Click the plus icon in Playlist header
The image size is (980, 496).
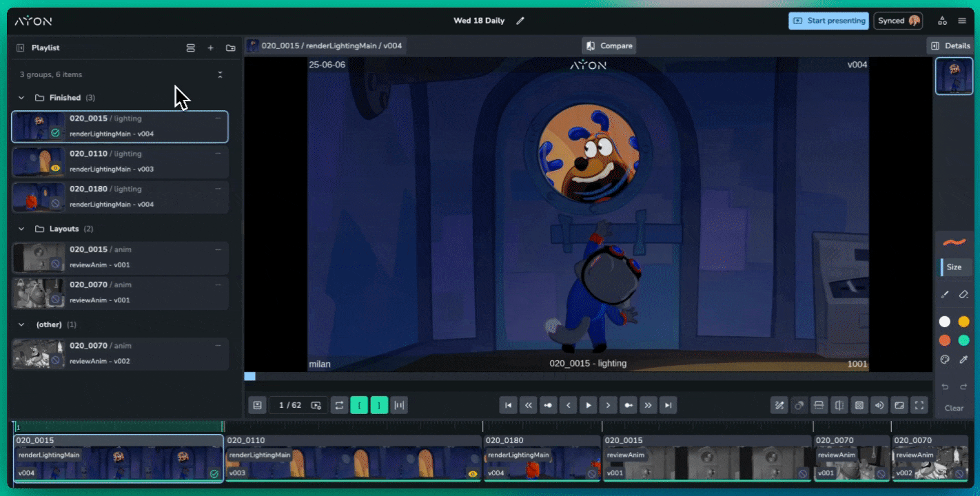[210, 48]
